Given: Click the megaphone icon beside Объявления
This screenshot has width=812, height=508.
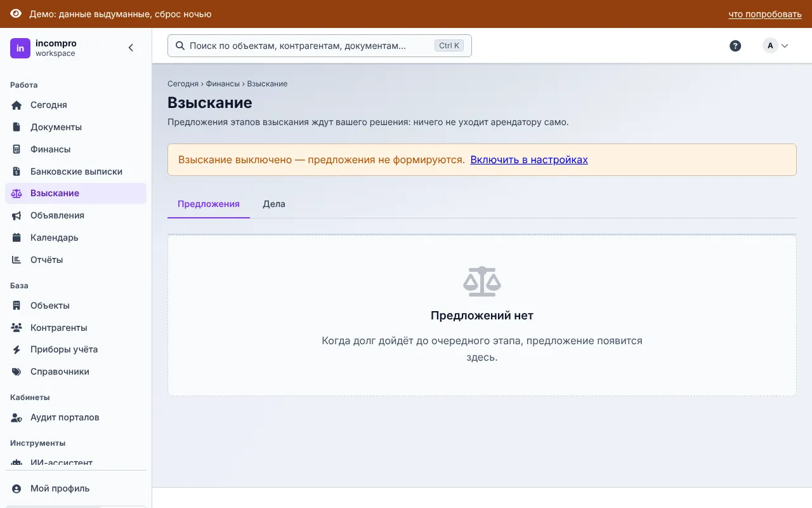Looking at the screenshot, I should click(x=17, y=215).
